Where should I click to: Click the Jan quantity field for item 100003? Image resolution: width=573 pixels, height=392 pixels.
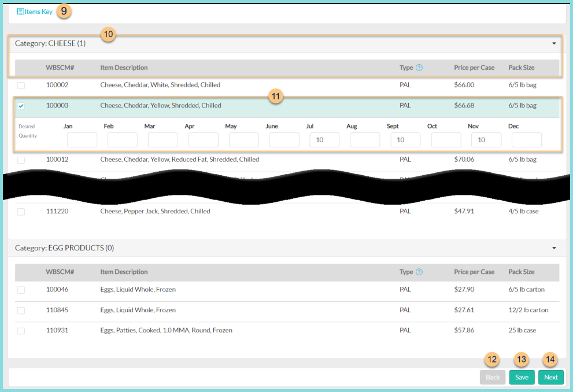coord(82,139)
